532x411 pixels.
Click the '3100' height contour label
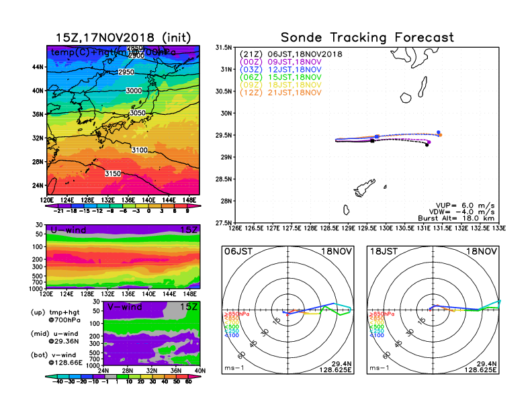140,150
